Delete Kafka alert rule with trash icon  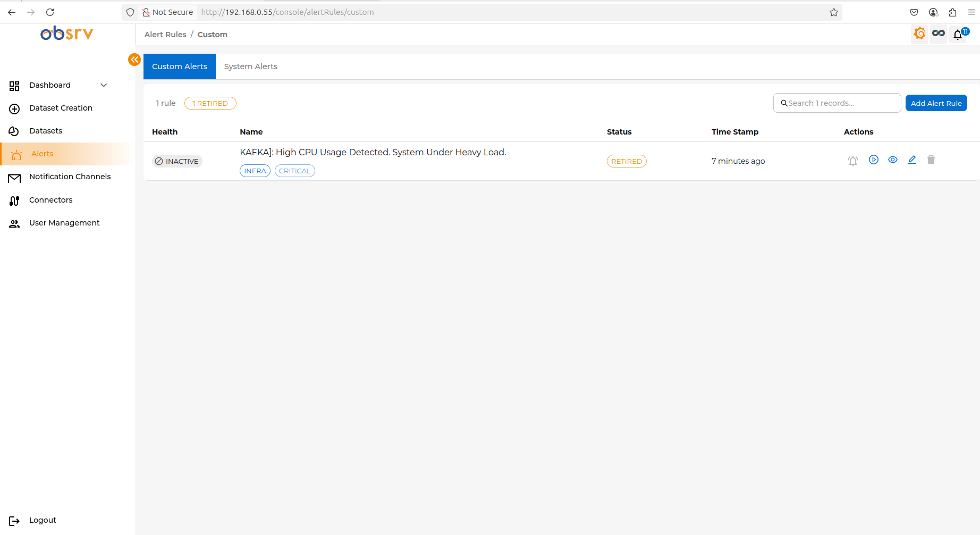coord(931,160)
